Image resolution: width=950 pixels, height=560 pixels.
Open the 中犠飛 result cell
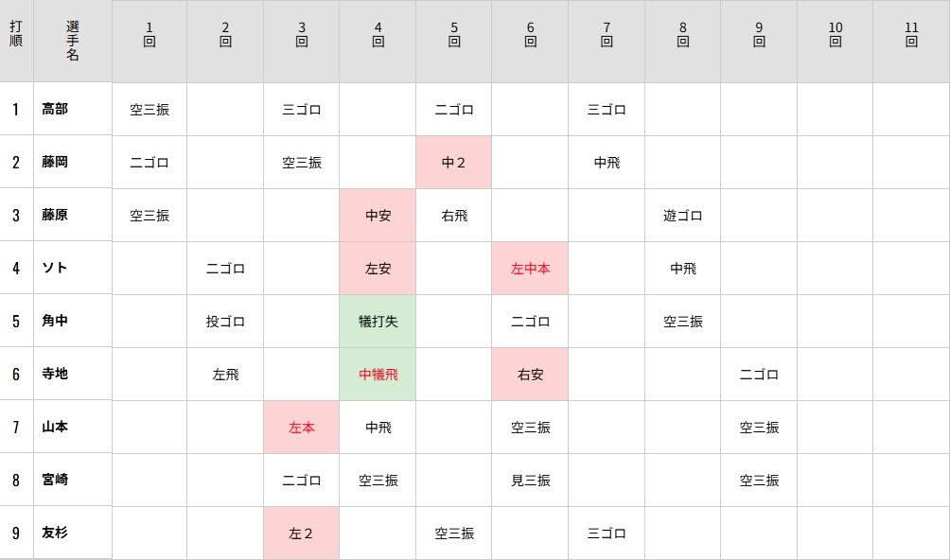[378, 374]
